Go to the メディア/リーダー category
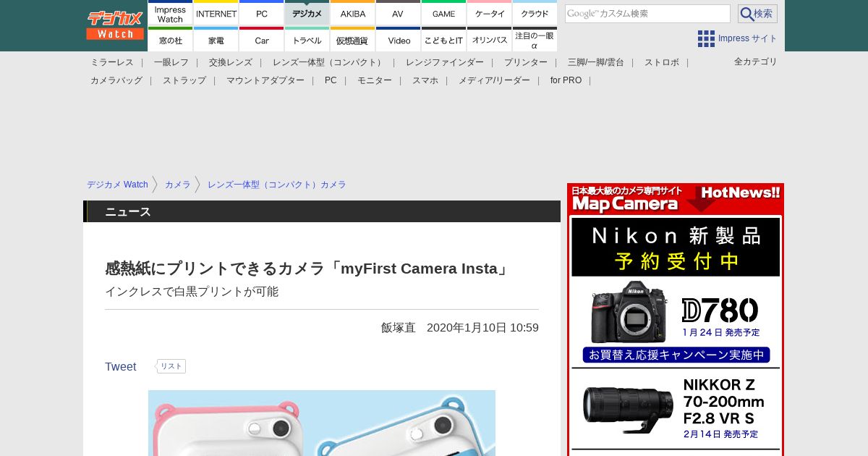 click(494, 80)
